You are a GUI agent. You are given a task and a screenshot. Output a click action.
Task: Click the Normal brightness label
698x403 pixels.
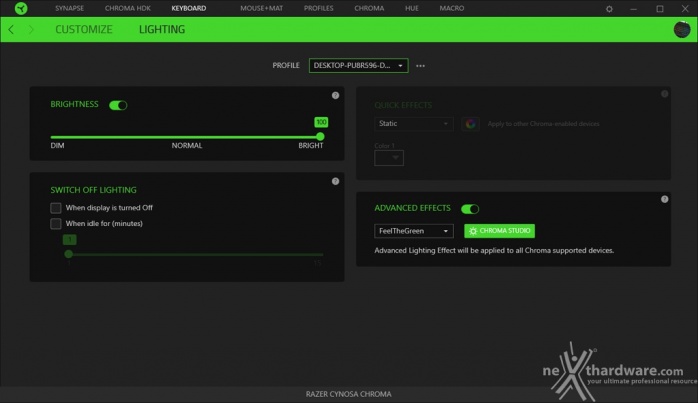tap(187, 146)
